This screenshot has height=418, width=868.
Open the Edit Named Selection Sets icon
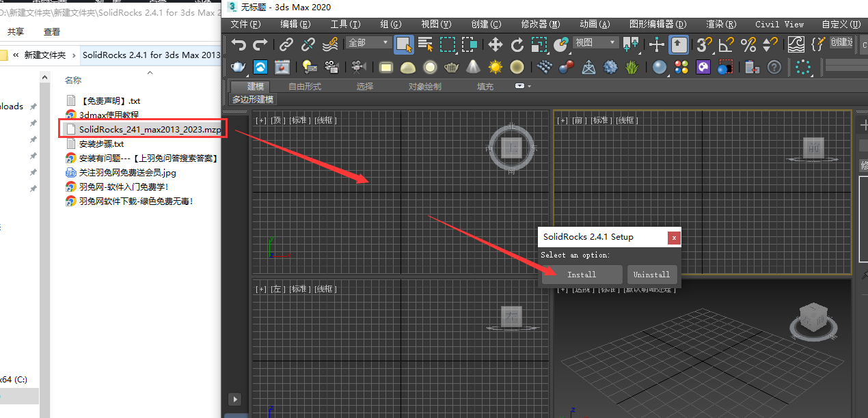point(817,45)
